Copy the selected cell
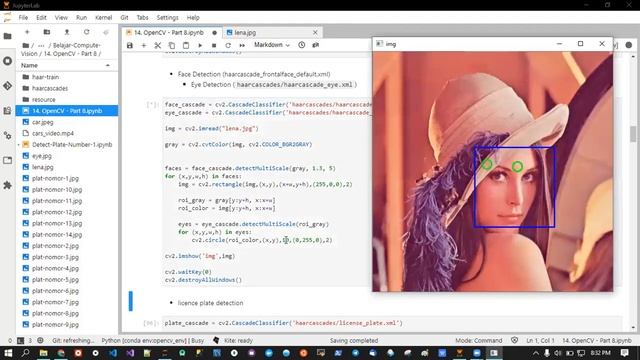 point(172,45)
